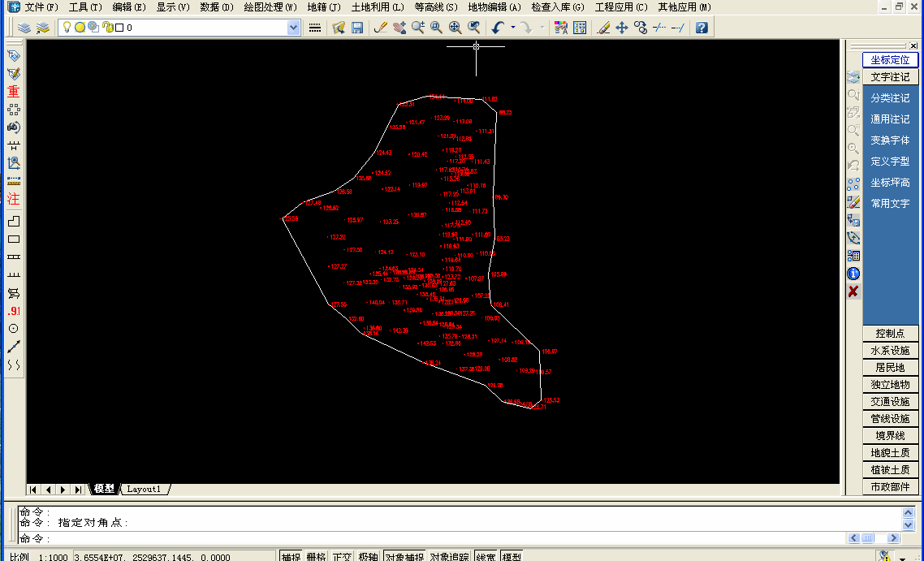Screen dimensions: 924x561
Task: Open the layer properties manager icon
Action: coord(24,28)
